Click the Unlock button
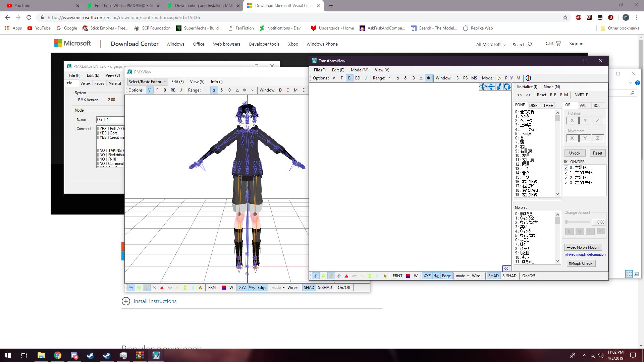 (575, 153)
